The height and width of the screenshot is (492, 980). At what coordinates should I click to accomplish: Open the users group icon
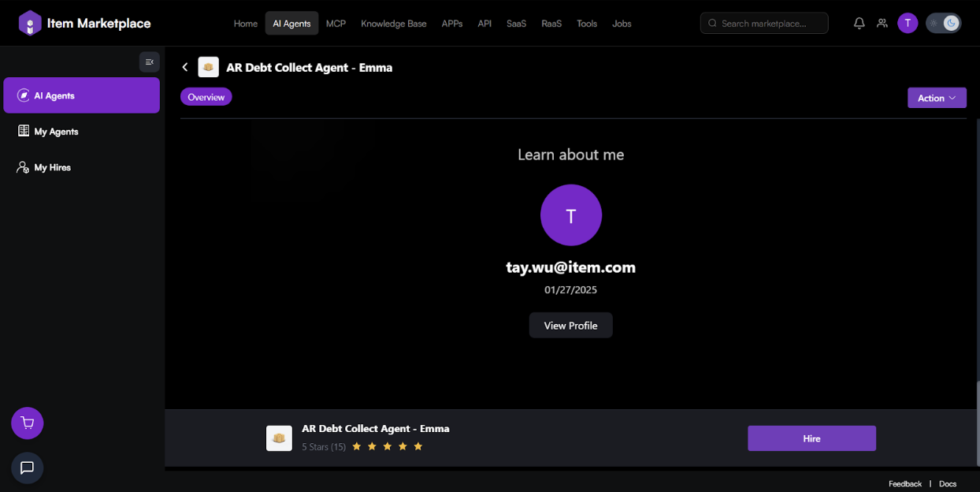tap(882, 24)
